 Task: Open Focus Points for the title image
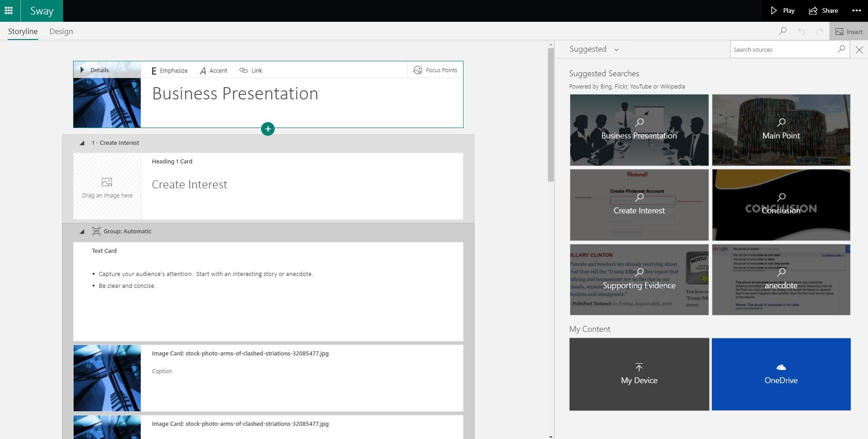tap(418, 70)
